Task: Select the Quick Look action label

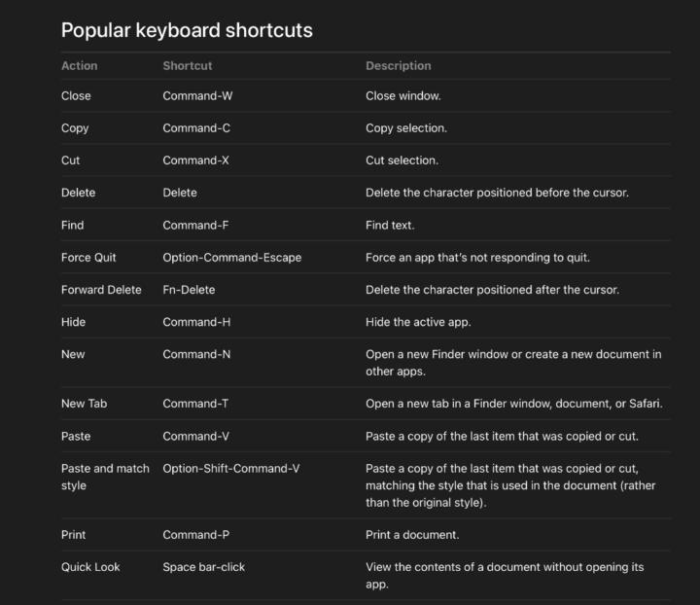Action: pyautogui.click(x=90, y=567)
